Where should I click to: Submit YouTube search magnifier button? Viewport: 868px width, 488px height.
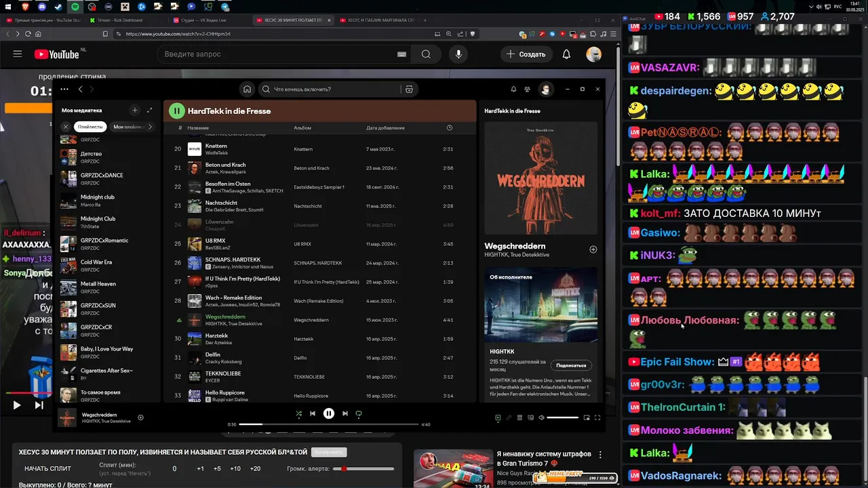(x=426, y=54)
